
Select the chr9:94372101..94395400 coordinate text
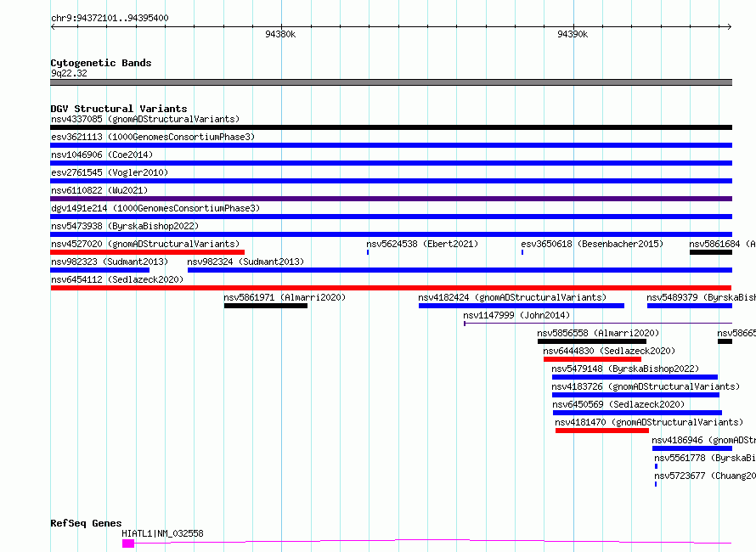tap(110, 19)
